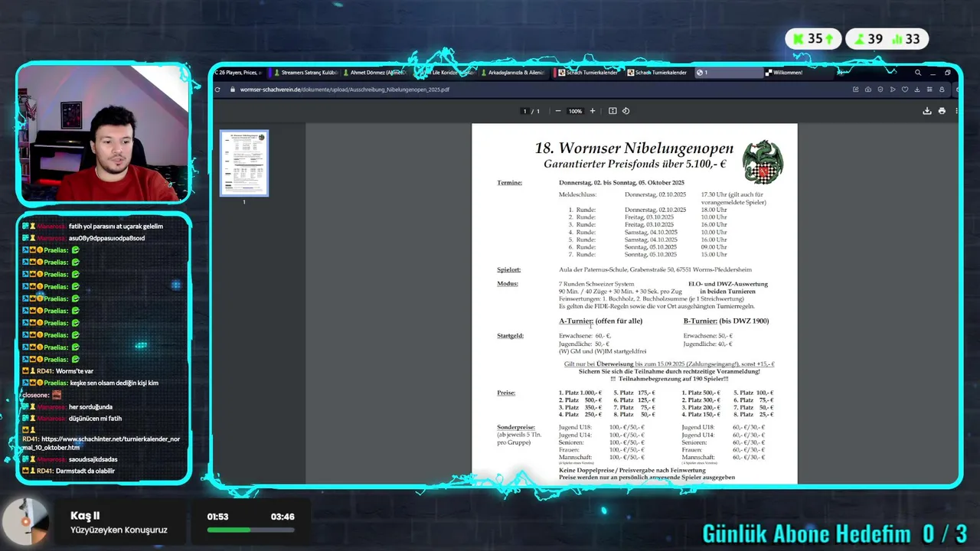Click the green '35' counter badge
980x551 pixels.
coord(813,39)
